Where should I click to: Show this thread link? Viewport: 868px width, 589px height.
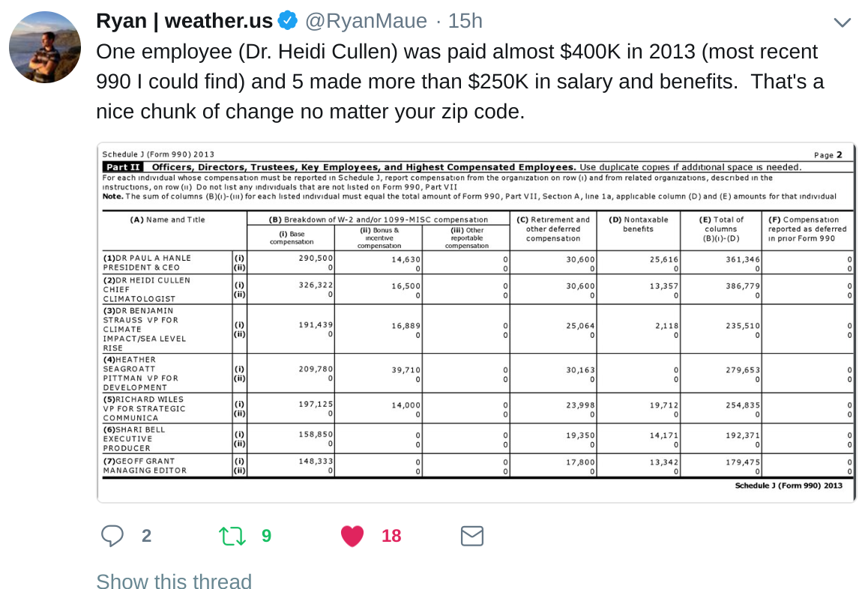point(174,580)
